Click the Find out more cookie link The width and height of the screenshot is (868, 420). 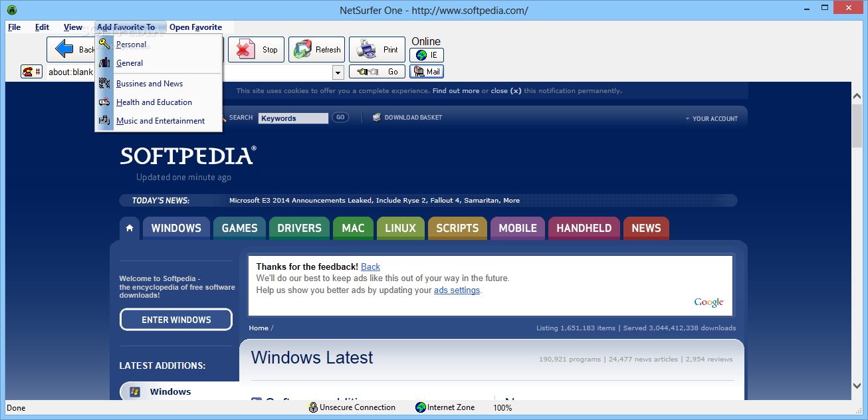click(456, 91)
